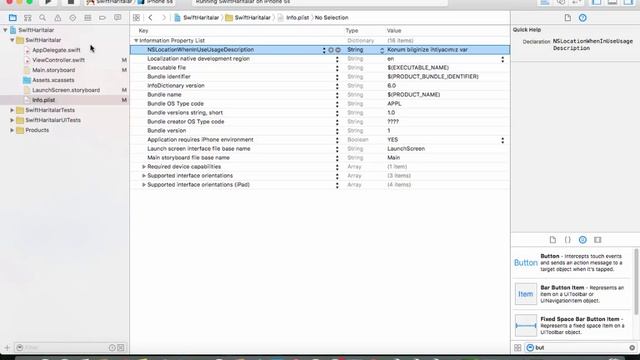
Task: Choose the SwiftHaritalar scheme in toolbar
Action: tap(109, 2)
